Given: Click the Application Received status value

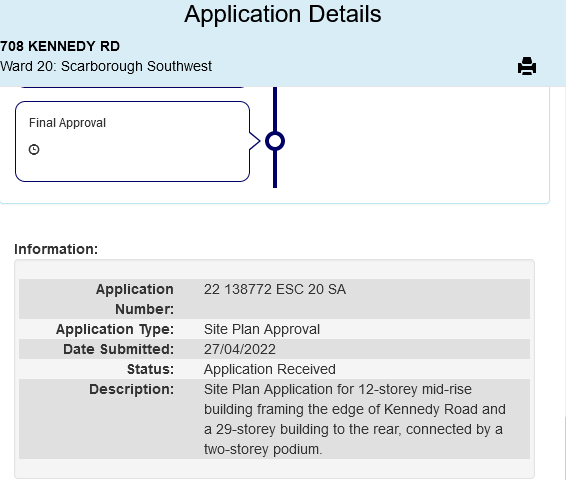Looking at the screenshot, I should [270, 369].
